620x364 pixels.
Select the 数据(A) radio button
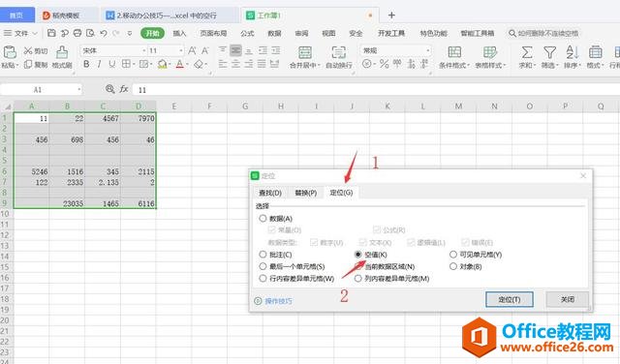tap(263, 218)
